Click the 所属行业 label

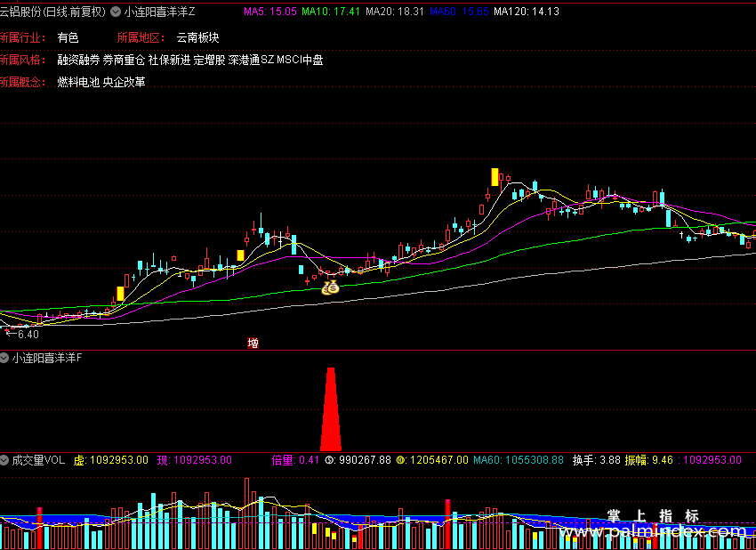point(22,37)
